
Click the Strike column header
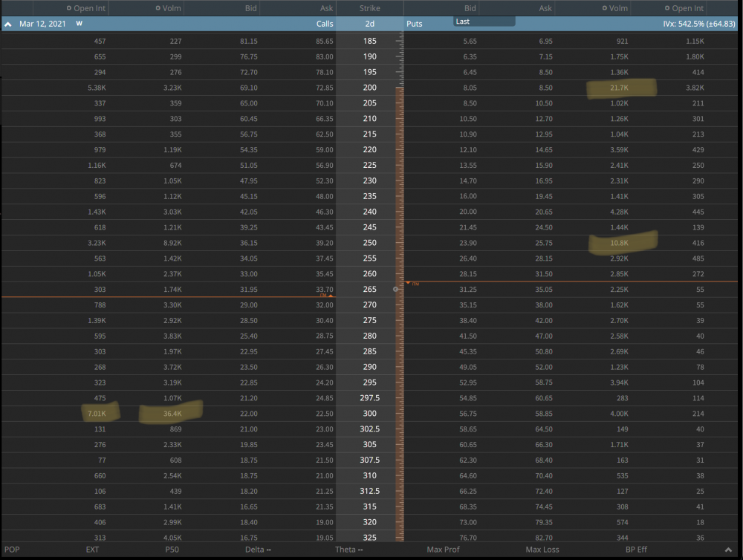[x=369, y=8]
